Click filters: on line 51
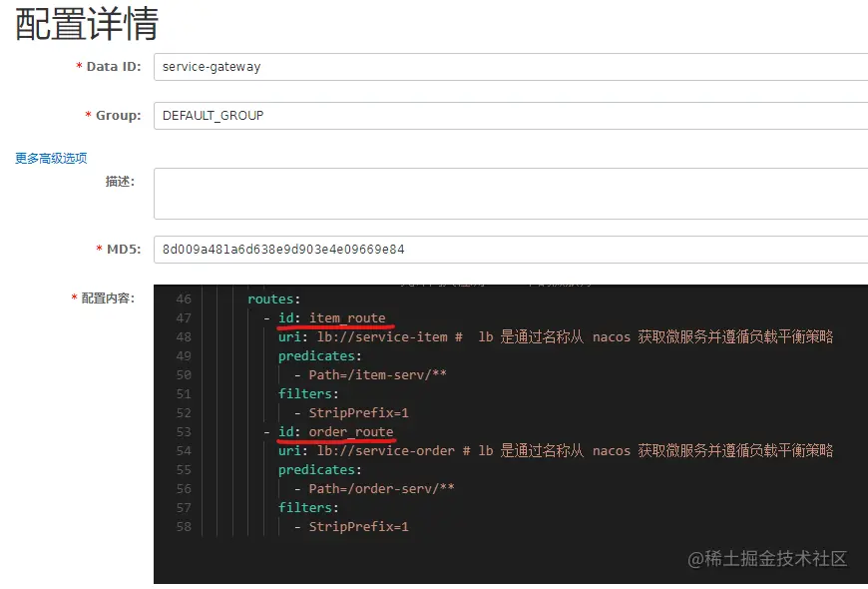Viewport: 868px width, 589px height. click(x=308, y=394)
